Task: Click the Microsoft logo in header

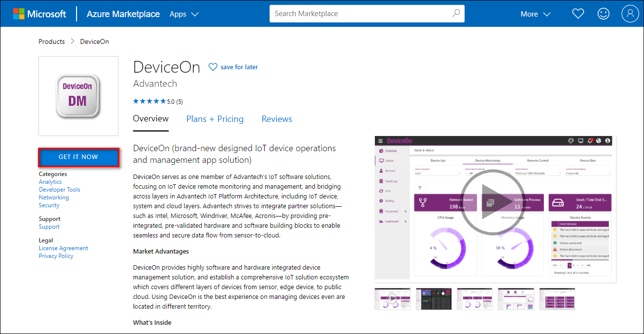Action: click(39, 14)
